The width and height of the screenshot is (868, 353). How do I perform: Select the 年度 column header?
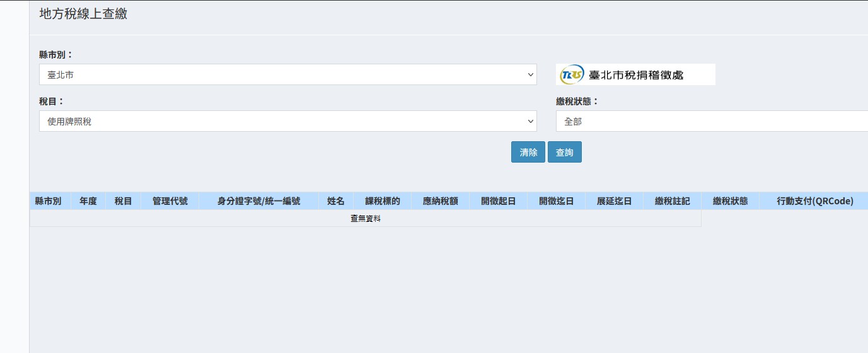pos(88,201)
